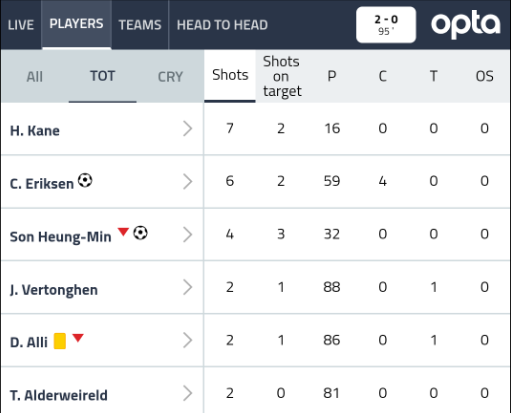Sort by the P column header

[x=332, y=76]
